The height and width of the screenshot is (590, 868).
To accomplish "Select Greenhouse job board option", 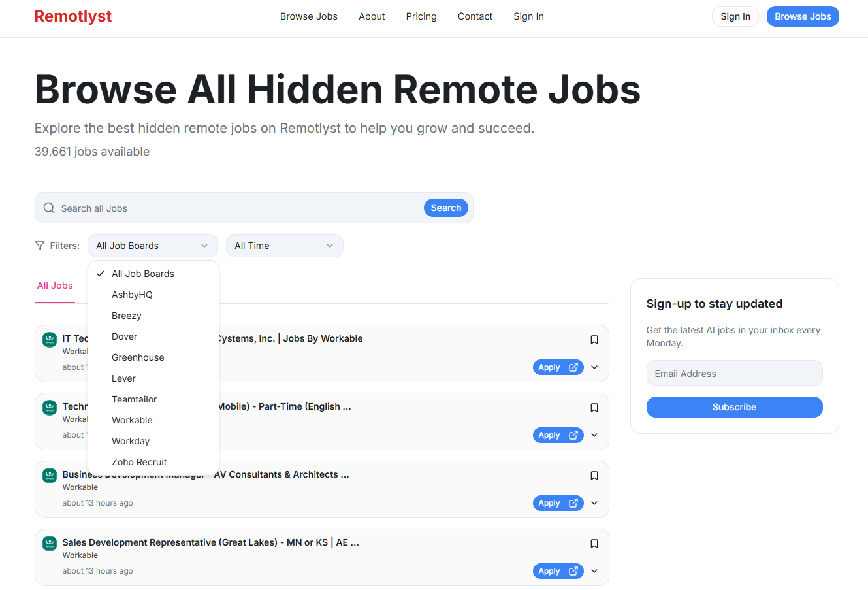I will tap(153, 357).
